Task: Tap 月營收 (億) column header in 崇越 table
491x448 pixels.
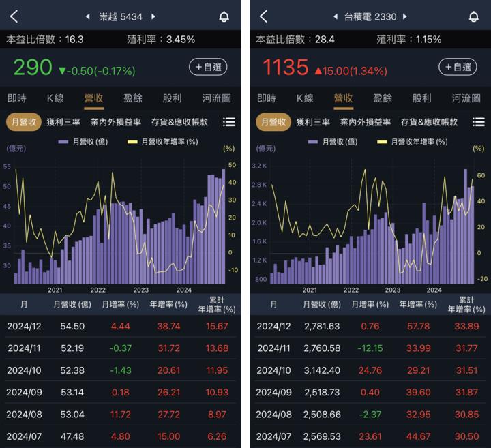Action: (x=72, y=304)
